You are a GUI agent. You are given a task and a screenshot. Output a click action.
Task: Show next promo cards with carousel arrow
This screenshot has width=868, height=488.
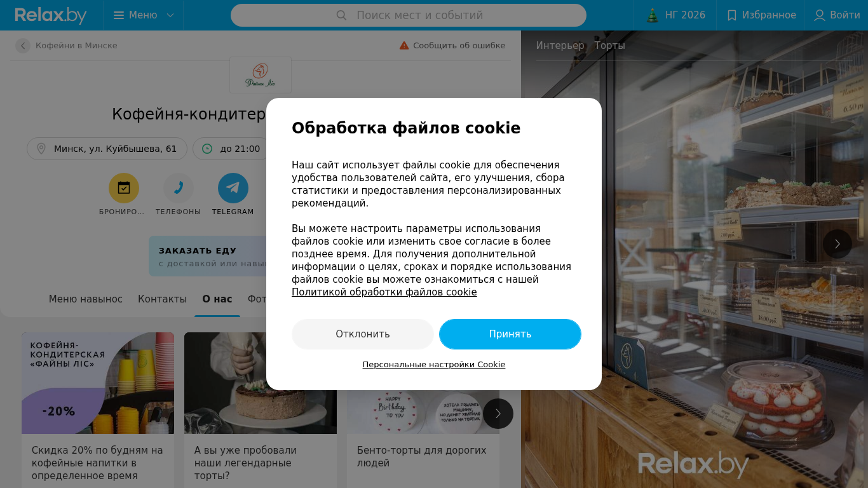point(498,414)
